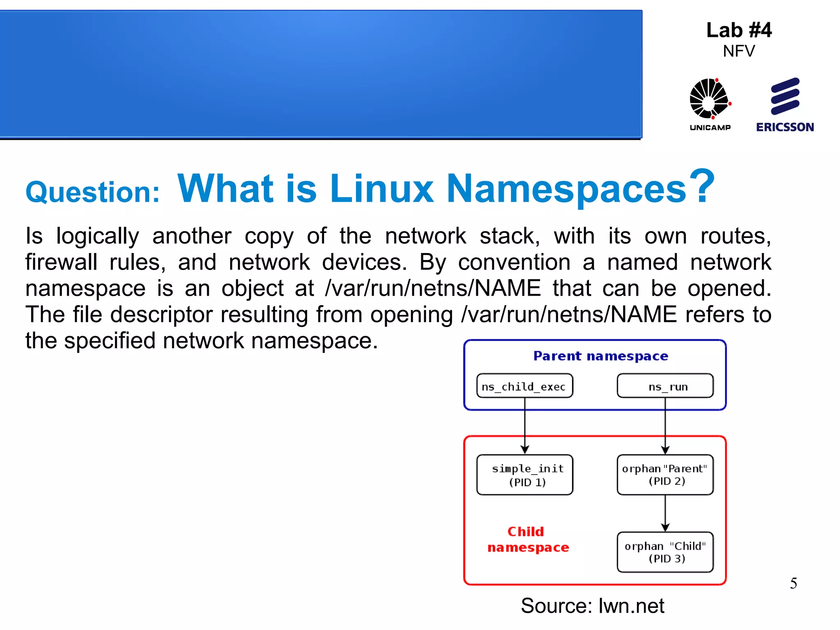Click the simple_init (PID 1) box
The height and width of the screenshot is (630, 840).
coord(525,475)
